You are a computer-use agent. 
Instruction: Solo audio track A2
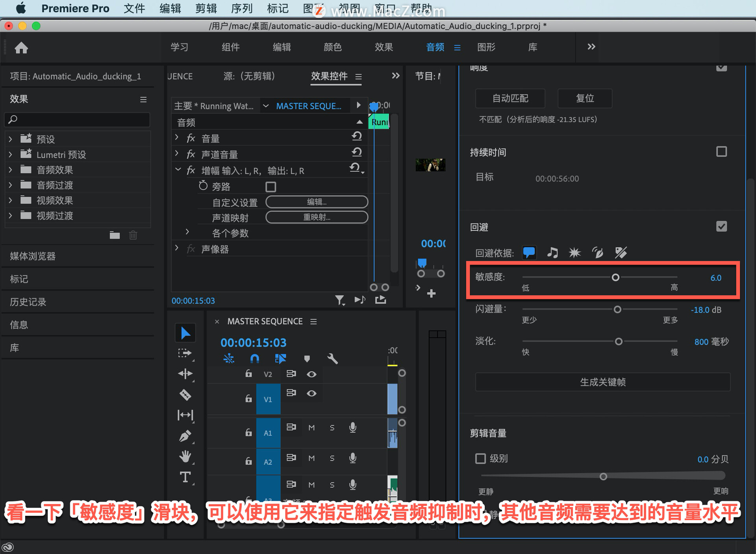(332, 458)
